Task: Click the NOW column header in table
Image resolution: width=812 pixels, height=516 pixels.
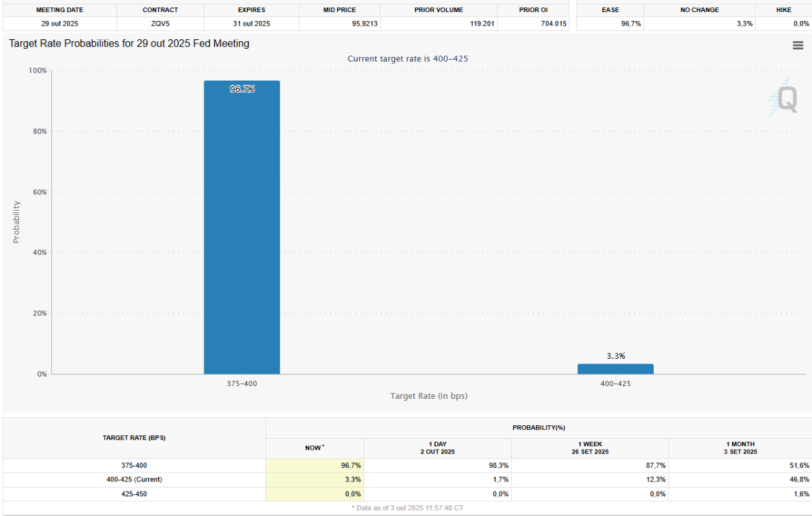Action: tap(315, 448)
